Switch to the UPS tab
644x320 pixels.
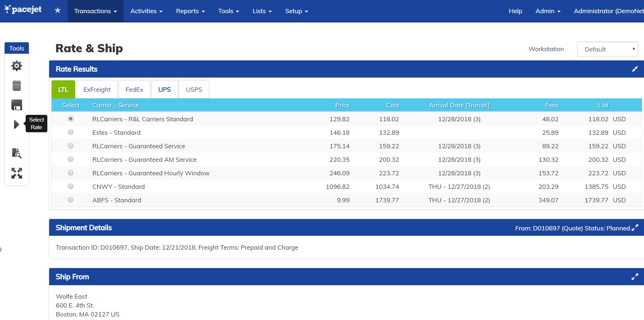click(164, 90)
